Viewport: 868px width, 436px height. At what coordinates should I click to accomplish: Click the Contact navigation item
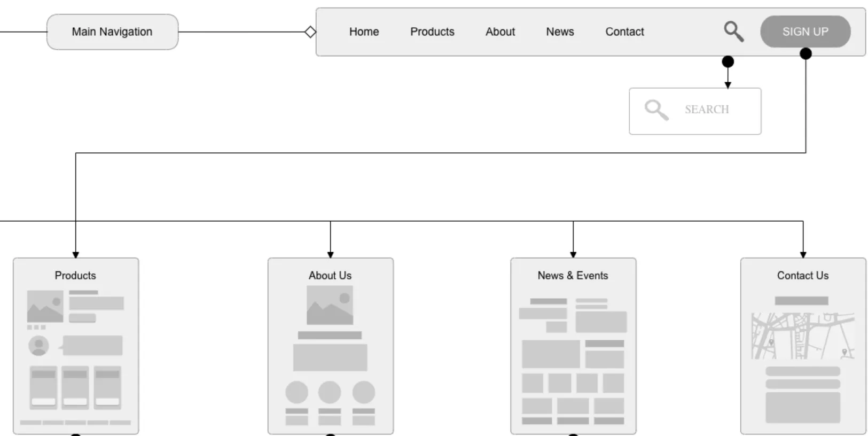click(x=624, y=32)
